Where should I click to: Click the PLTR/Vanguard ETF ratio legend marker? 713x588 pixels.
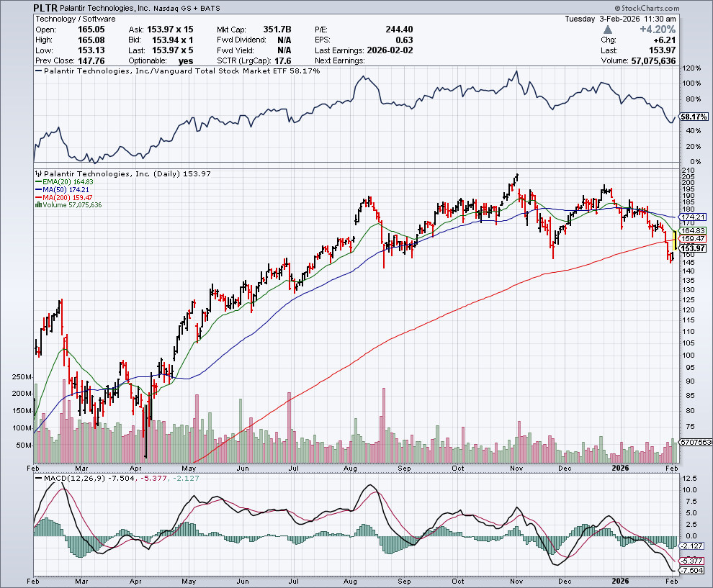(x=39, y=73)
